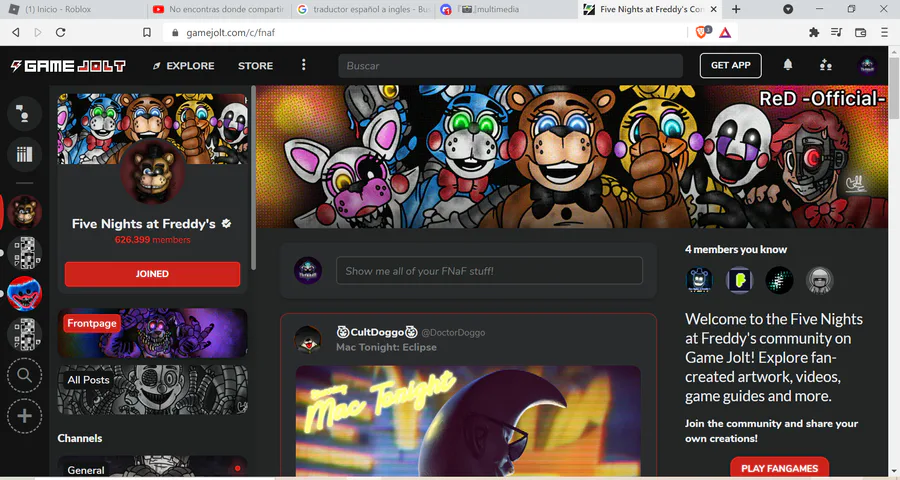The image size is (900, 480).
Task: Click the verified badge next to community name
Action: click(x=227, y=223)
